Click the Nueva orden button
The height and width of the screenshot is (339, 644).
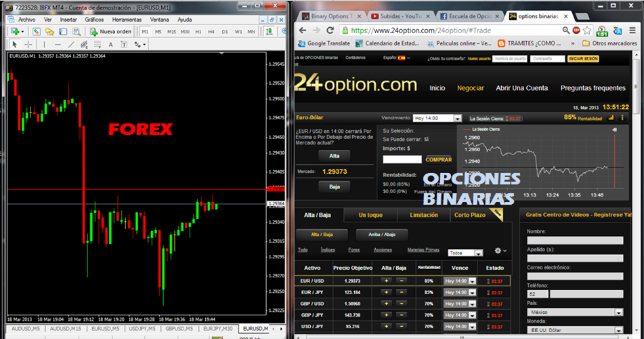click(x=111, y=31)
